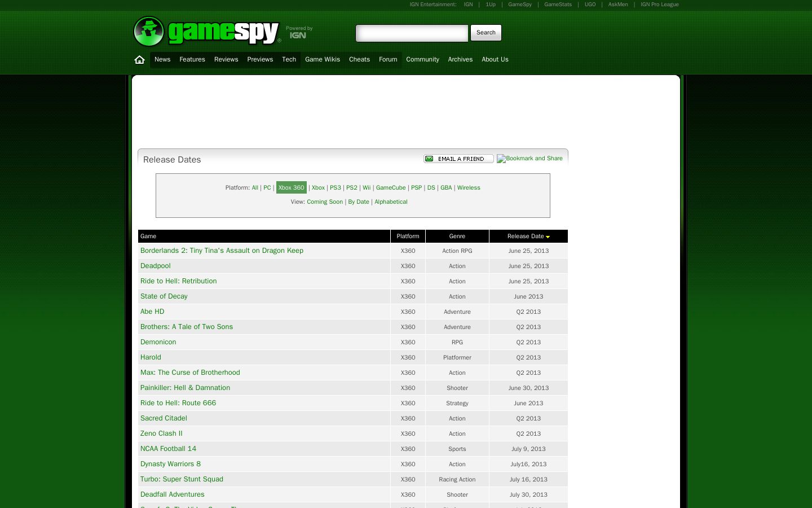Filter platform by Wireless
This screenshot has width=812, height=508.
(x=469, y=188)
